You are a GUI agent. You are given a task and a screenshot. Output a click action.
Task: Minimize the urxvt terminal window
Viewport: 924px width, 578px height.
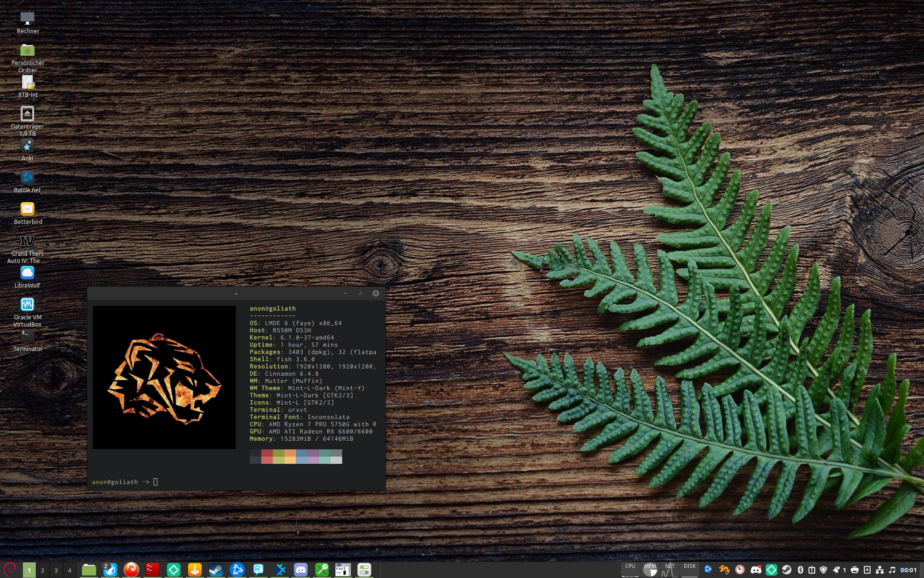pos(345,293)
